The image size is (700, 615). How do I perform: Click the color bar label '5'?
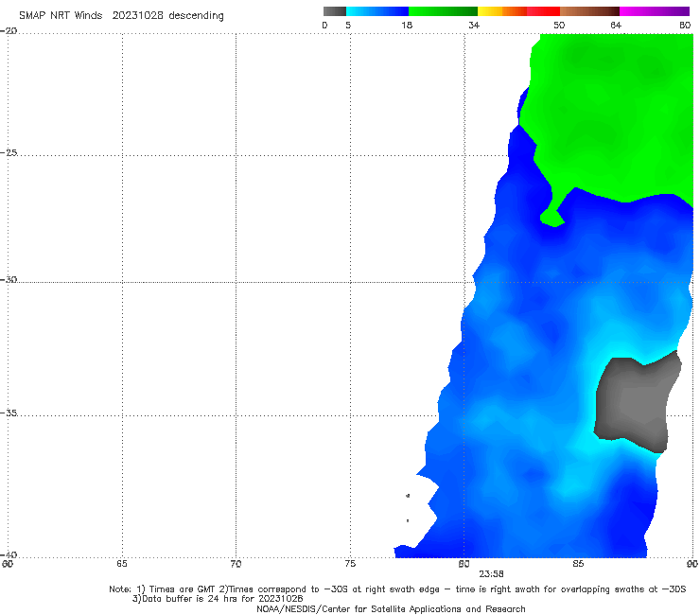point(348,25)
